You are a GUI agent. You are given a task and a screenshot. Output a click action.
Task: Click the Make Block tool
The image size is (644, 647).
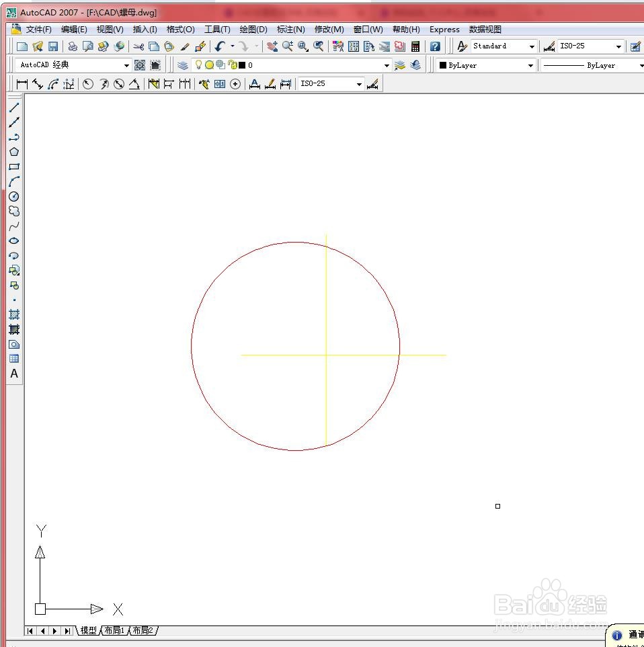tap(14, 286)
